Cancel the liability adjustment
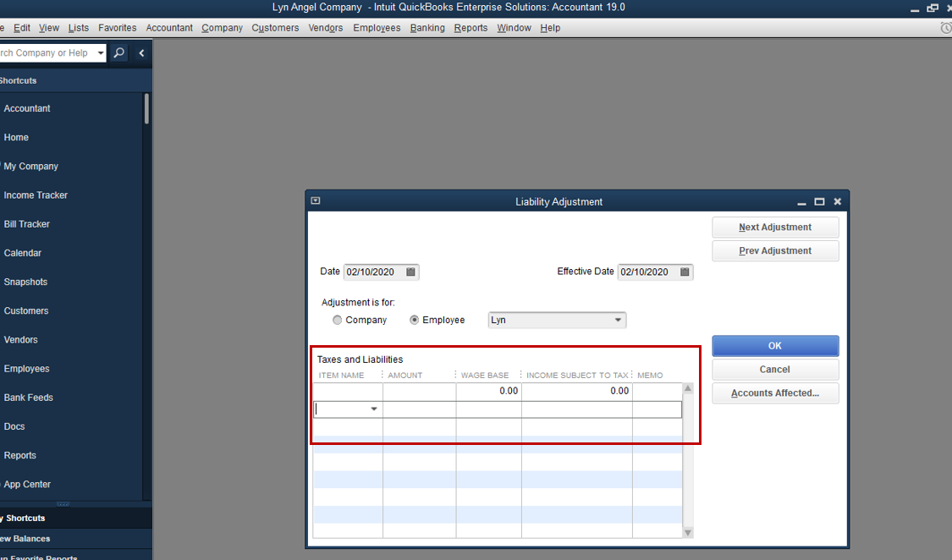The image size is (952, 560). click(x=774, y=370)
